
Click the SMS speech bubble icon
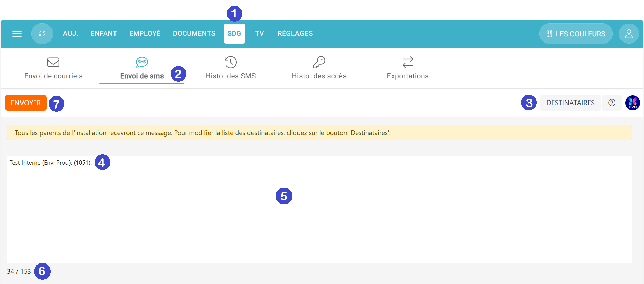142,62
